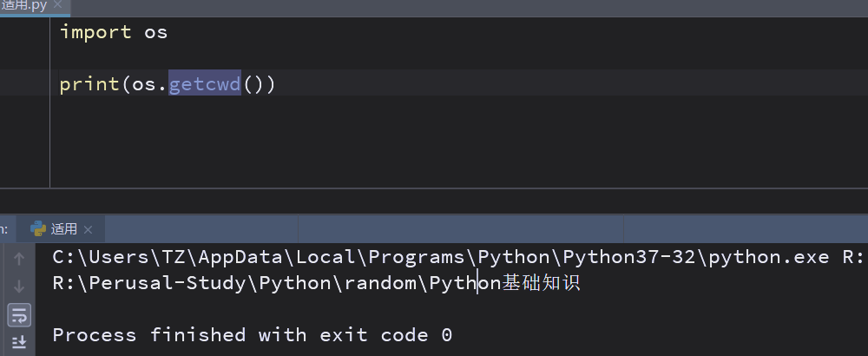Click the os module name after import

tap(155, 33)
